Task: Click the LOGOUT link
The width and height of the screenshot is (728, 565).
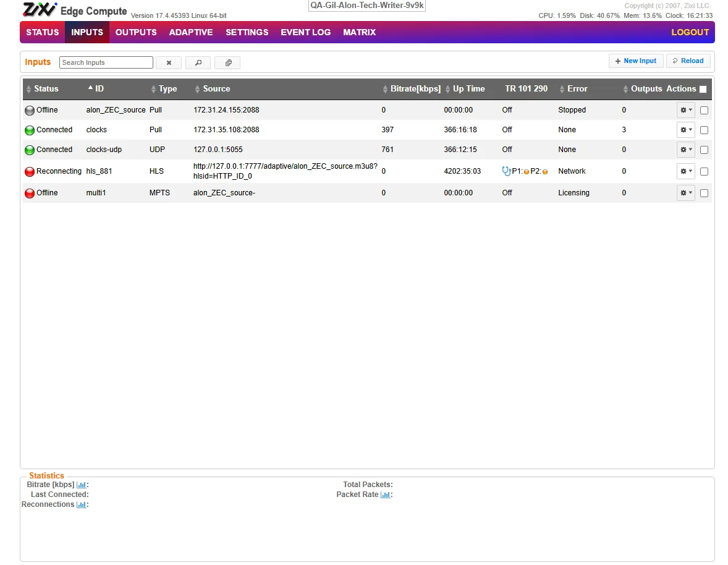Action: [x=690, y=33]
